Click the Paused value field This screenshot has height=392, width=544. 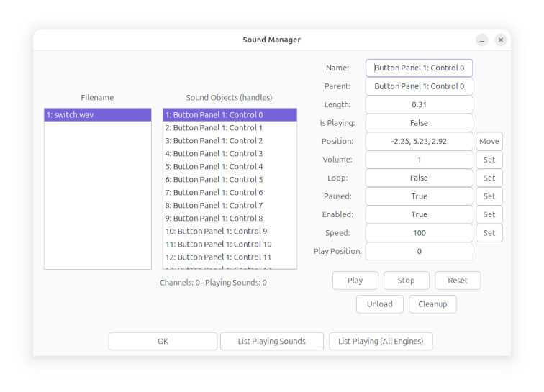click(x=419, y=196)
